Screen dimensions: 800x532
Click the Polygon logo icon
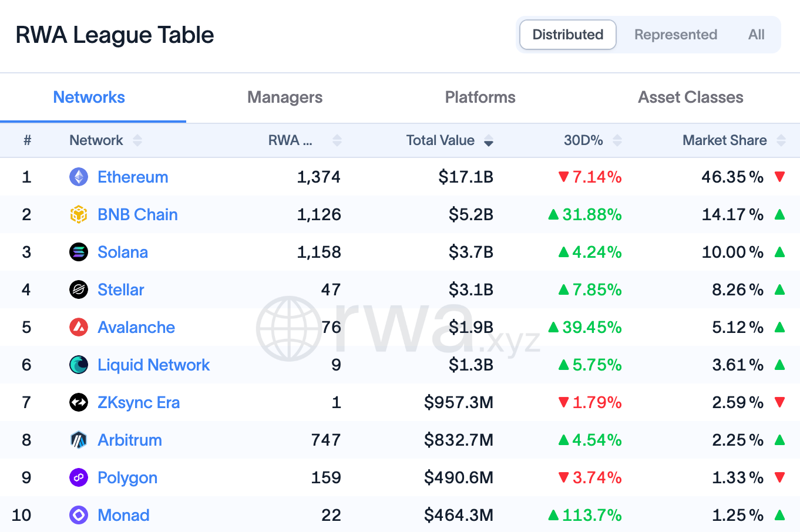(x=79, y=477)
